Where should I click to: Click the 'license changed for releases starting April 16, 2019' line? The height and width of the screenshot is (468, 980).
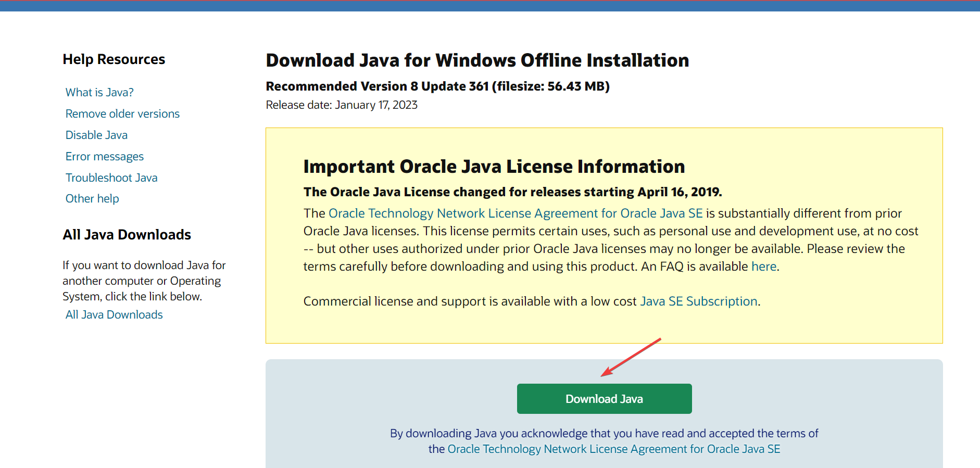(x=513, y=192)
